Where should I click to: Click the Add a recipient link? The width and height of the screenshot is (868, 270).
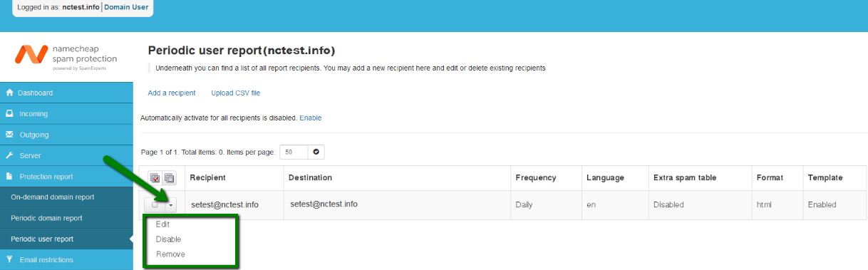pos(172,93)
